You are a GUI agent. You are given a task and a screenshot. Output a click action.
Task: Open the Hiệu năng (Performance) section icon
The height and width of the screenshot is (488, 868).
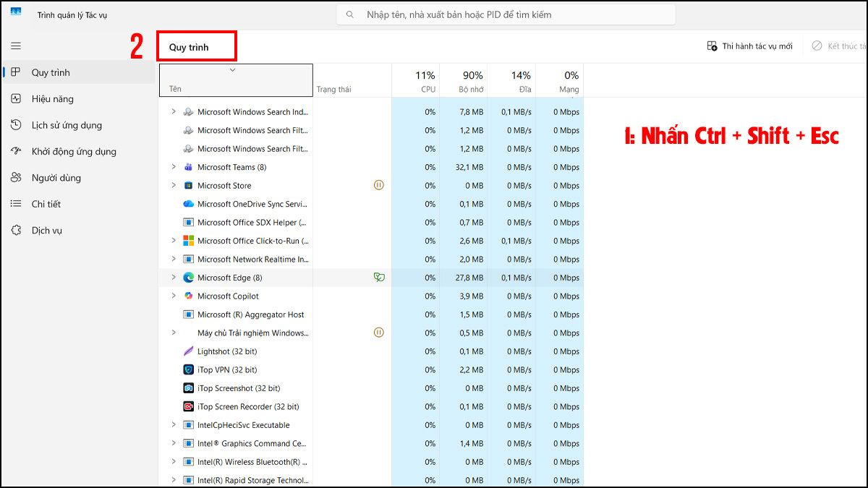pyautogui.click(x=16, y=98)
